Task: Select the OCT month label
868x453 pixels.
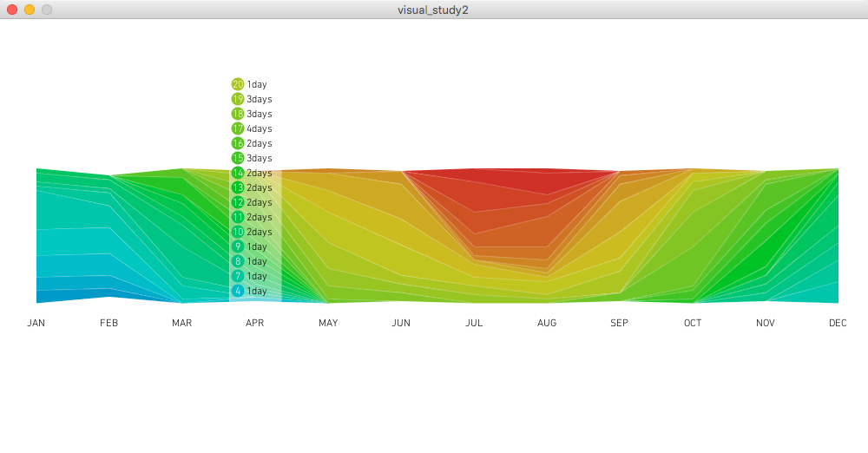Action: point(693,323)
